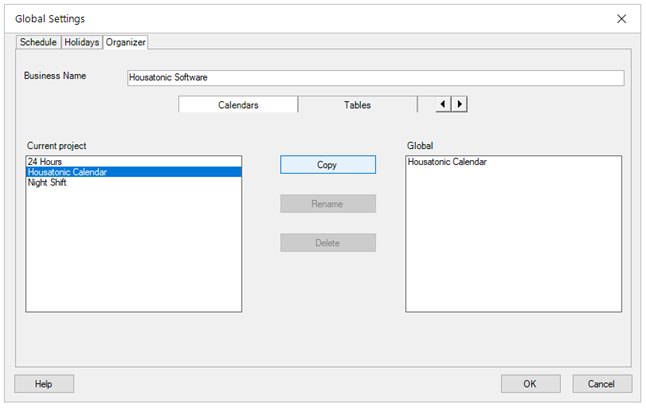Open the Holidays tab
This screenshot has width=646, height=408.
(x=82, y=43)
